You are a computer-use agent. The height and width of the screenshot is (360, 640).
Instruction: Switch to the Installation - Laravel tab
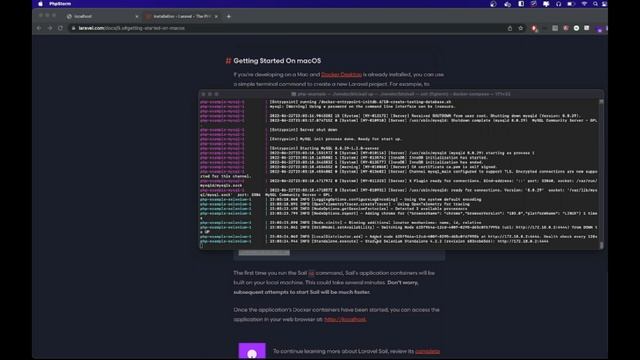[x=182, y=16]
